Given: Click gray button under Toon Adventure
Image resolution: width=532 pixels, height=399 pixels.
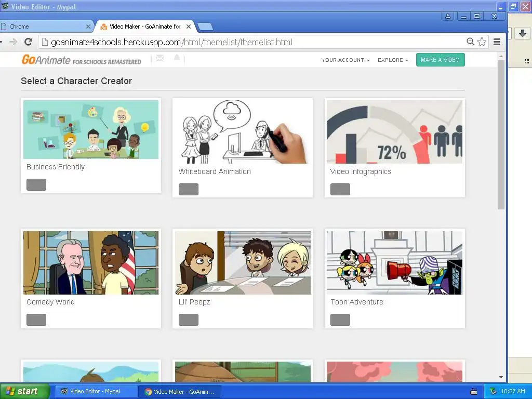Looking at the screenshot, I should pos(340,320).
